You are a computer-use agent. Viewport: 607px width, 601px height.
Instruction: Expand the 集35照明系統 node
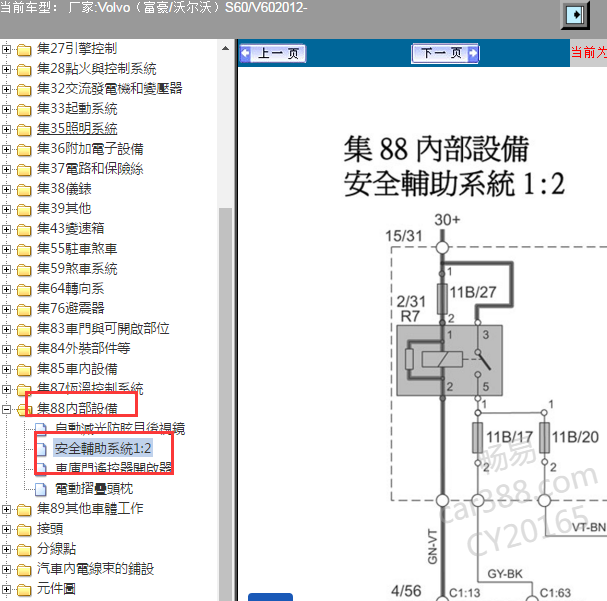pos(6,129)
